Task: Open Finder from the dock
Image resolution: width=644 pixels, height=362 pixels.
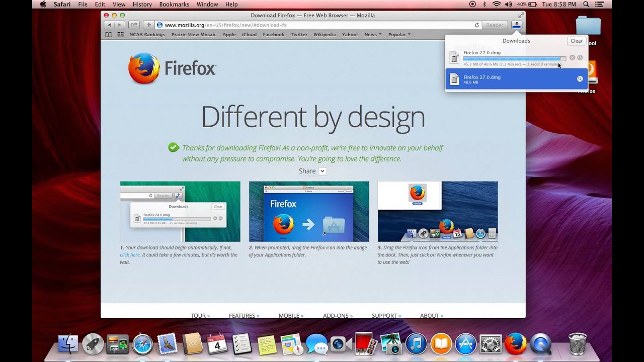Action: 68,344
